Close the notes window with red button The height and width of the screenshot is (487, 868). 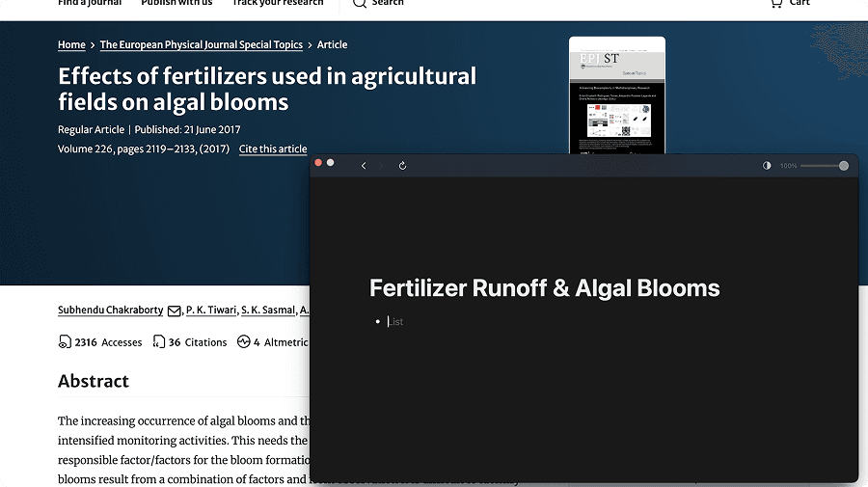(318, 162)
